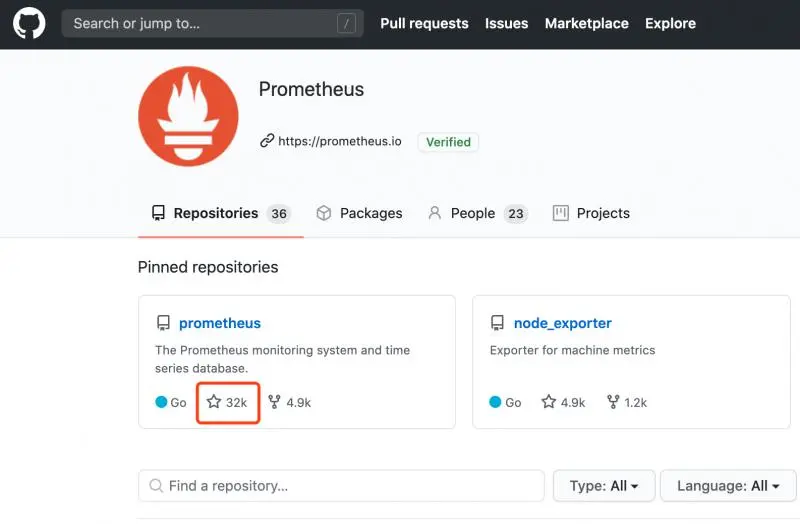This screenshot has width=800, height=524.
Task: Click the star icon on prometheus repo
Action: pos(214,402)
